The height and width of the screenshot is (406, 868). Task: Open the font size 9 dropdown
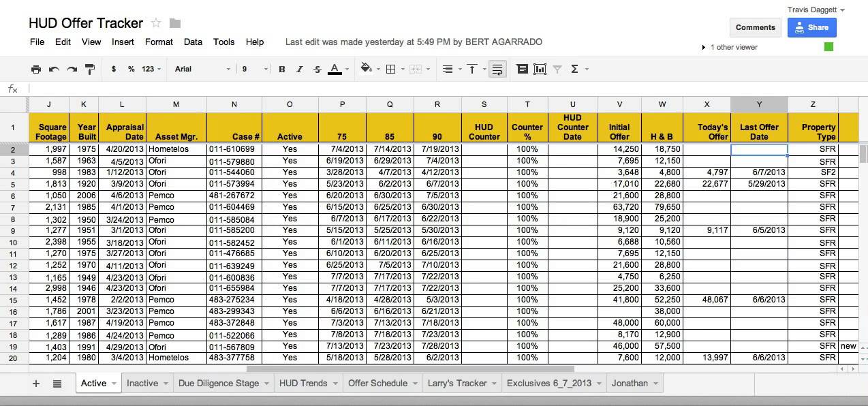click(x=253, y=69)
